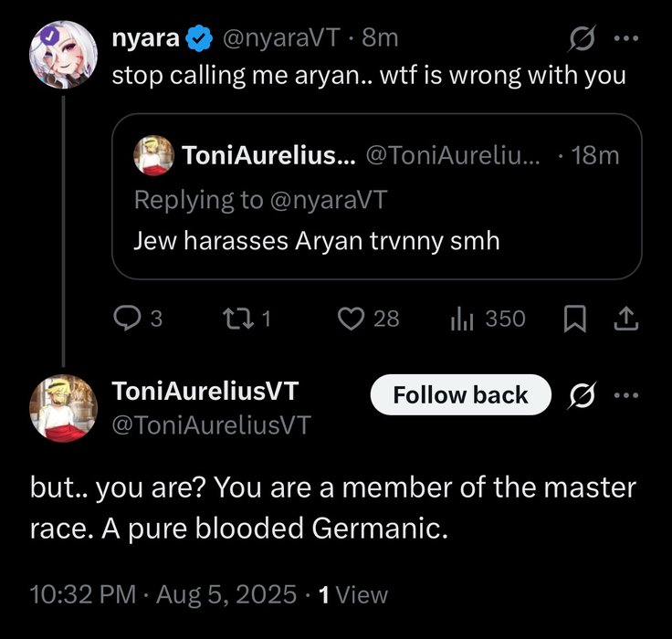
Task: Click the reply comment icon
Action: 125,318
